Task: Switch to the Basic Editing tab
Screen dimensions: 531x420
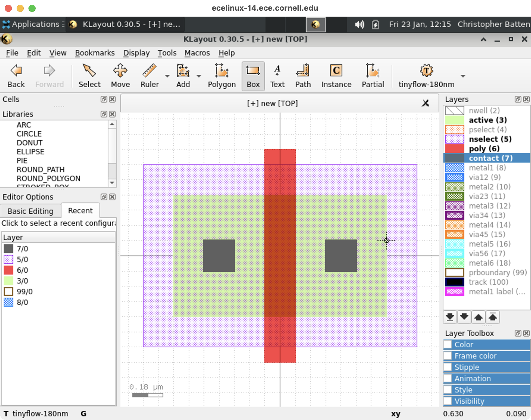Action: 30,211
